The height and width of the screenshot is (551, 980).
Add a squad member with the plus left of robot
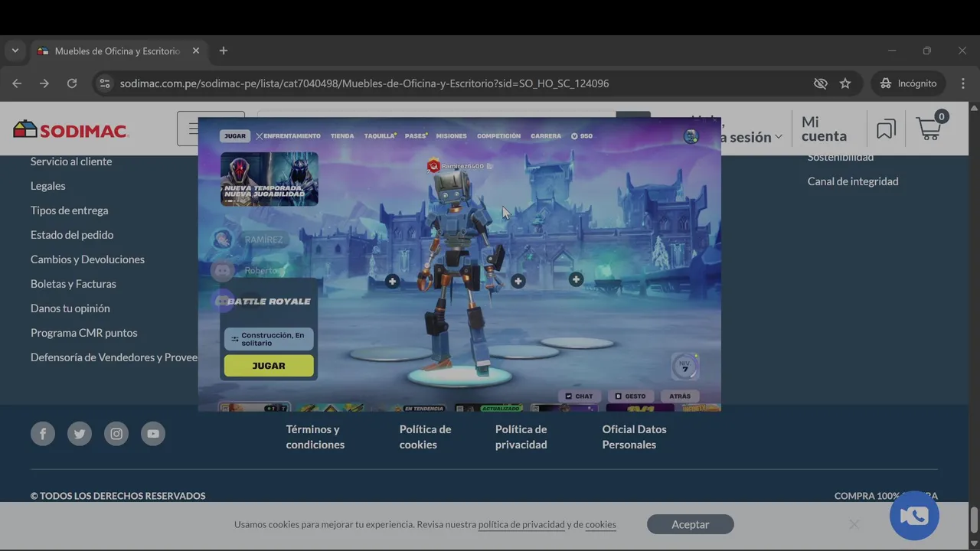392,282
